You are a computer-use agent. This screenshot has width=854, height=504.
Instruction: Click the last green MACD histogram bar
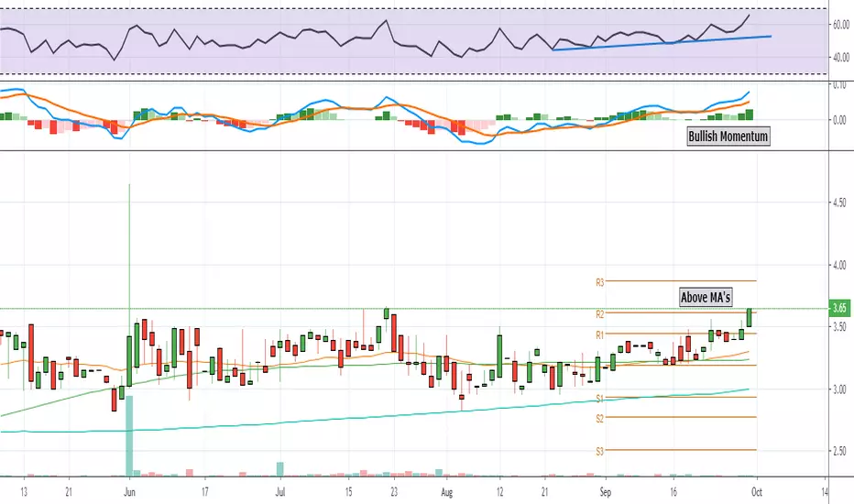[x=750, y=115]
